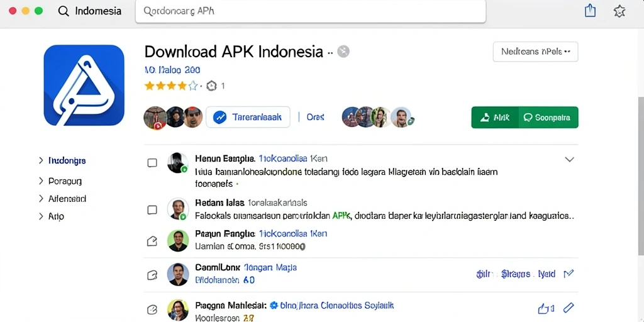Expand Poragug in the sidebar
This screenshot has height=322, width=644.
tap(41, 180)
